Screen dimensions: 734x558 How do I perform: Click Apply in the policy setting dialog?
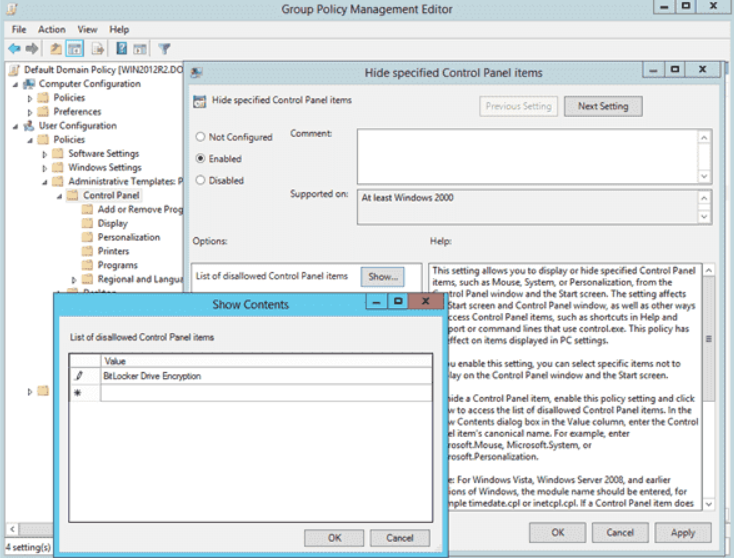point(683,533)
